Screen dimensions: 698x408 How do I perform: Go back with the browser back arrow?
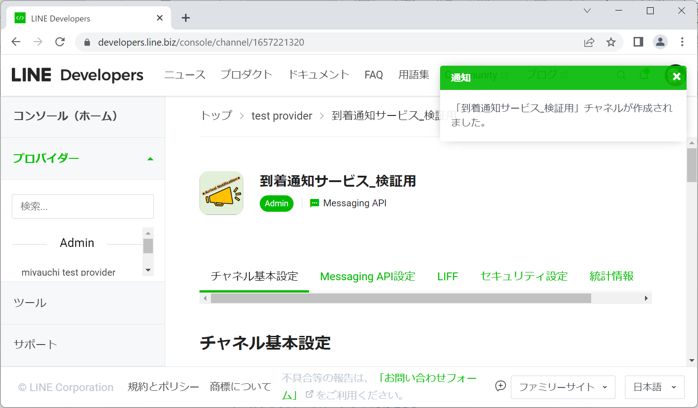[x=16, y=42]
